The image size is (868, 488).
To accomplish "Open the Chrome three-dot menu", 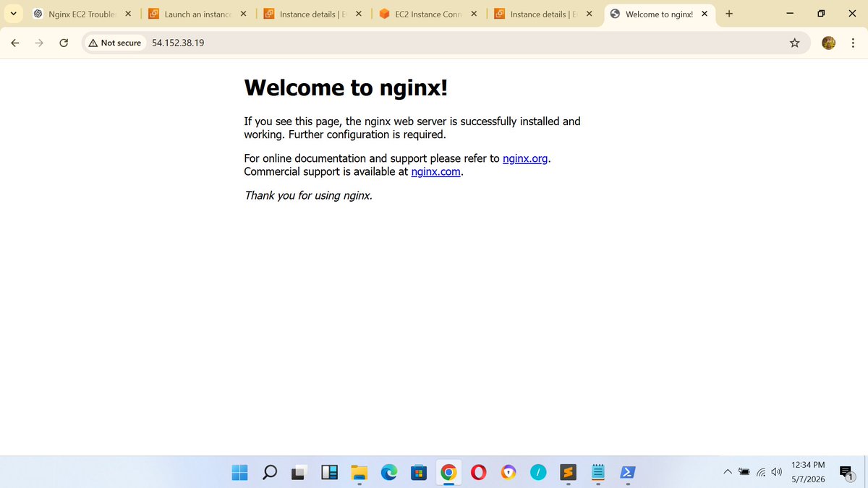I will click(x=853, y=43).
